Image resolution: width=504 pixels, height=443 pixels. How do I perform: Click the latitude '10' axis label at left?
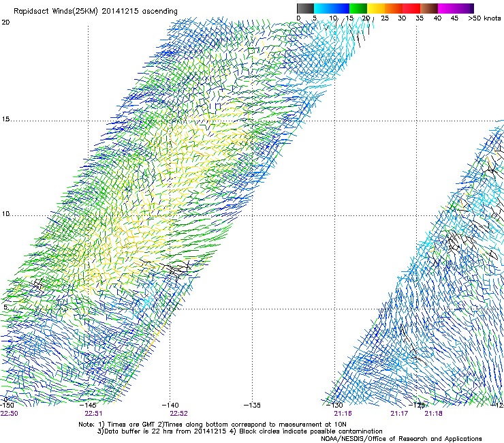tap(5, 214)
